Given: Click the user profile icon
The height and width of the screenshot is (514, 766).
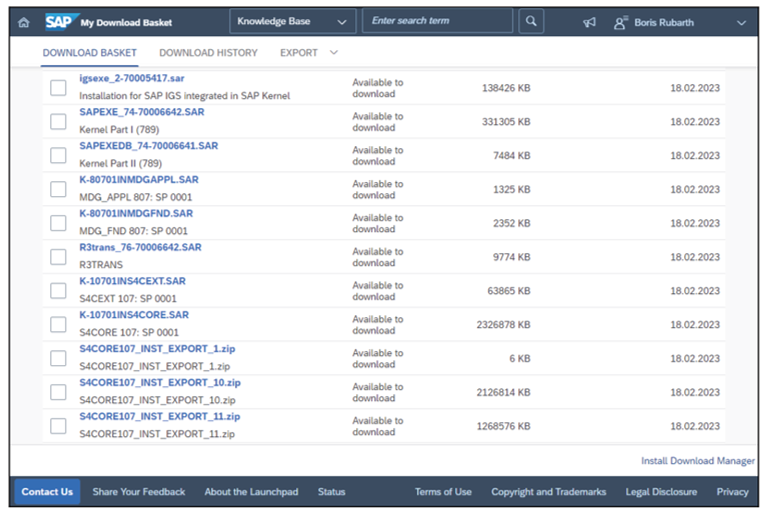Looking at the screenshot, I should tap(620, 22).
